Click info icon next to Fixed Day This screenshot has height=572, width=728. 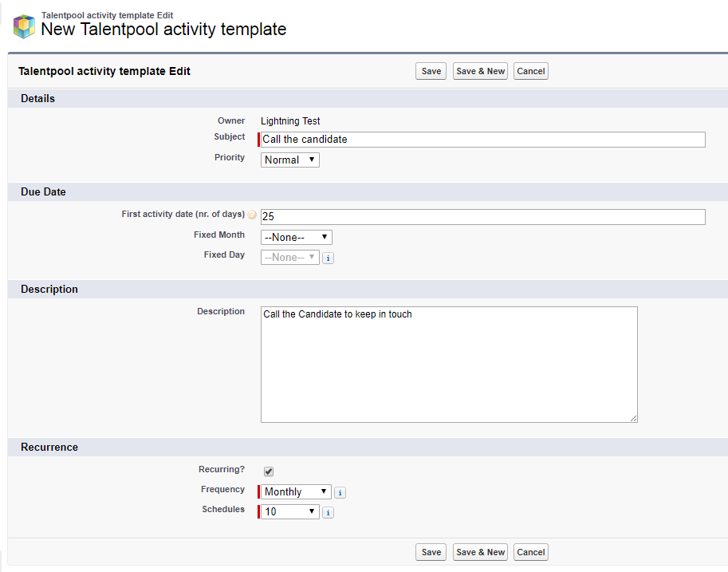point(329,258)
